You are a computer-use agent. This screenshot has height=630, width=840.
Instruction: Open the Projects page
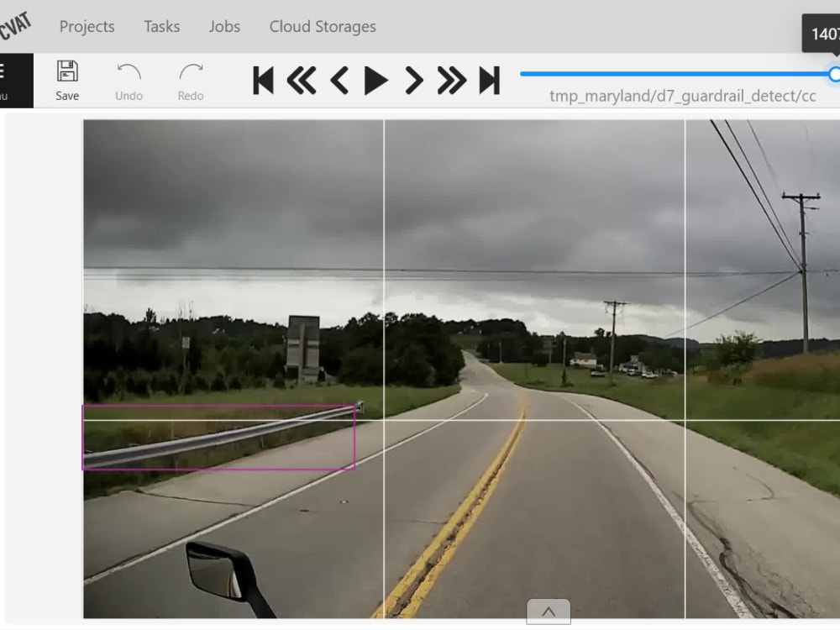[87, 26]
